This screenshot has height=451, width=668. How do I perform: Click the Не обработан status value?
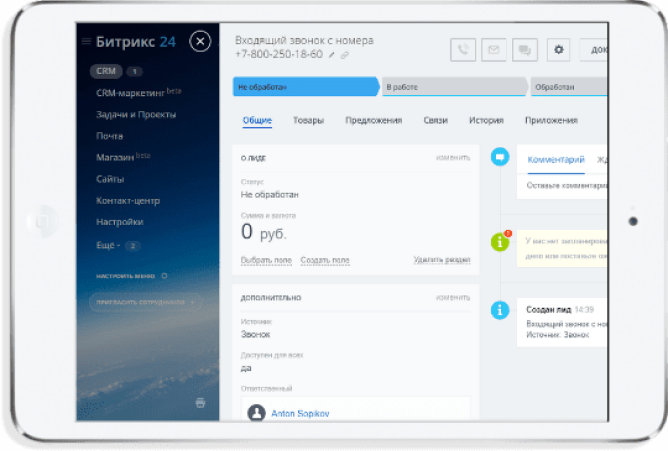click(x=270, y=195)
